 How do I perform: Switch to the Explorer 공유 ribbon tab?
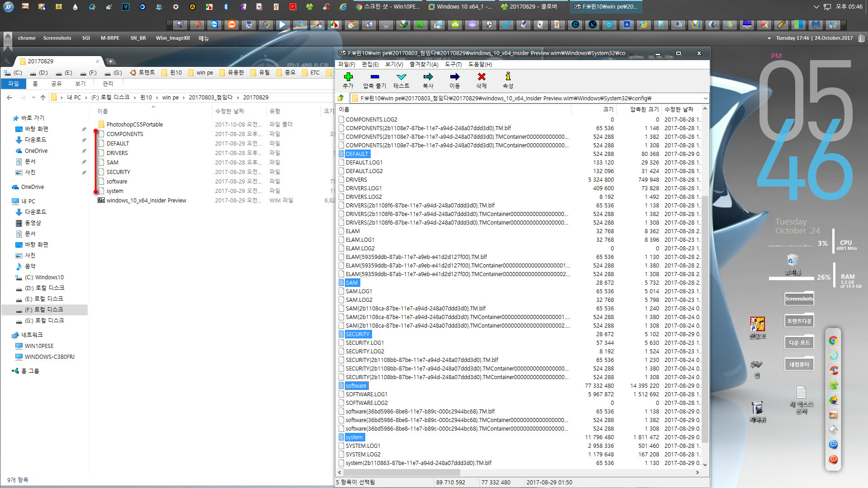point(57,84)
